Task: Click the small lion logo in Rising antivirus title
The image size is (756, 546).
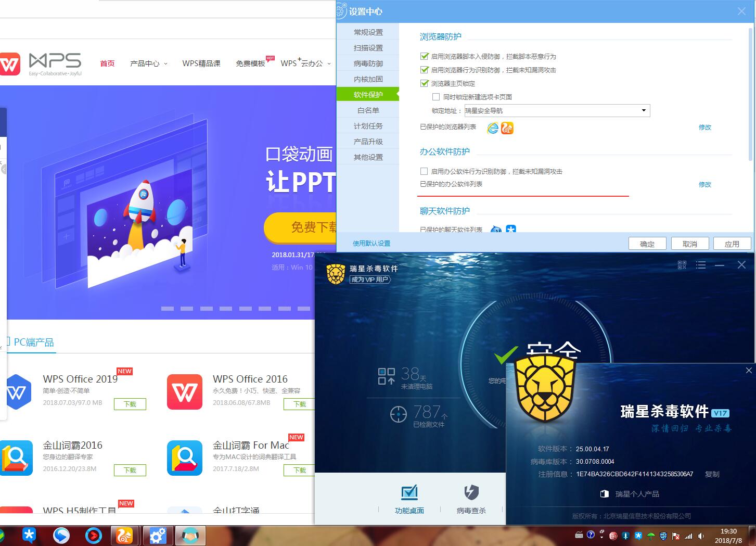Action: pyautogui.click(x=336, y=274)
